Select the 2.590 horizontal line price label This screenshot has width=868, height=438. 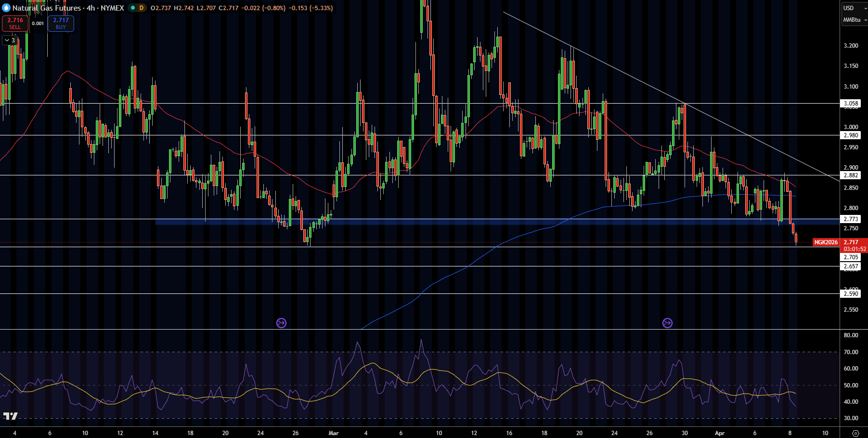click(851, 294)
